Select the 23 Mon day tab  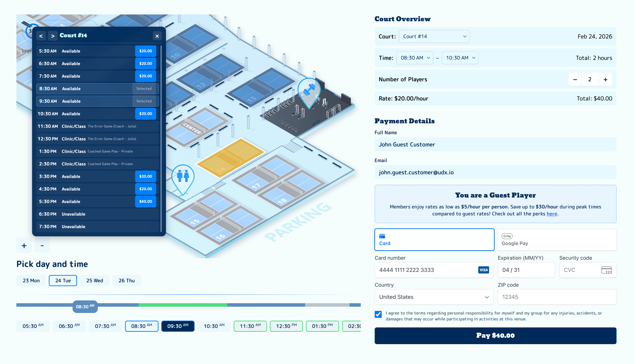tap(31, 280)
